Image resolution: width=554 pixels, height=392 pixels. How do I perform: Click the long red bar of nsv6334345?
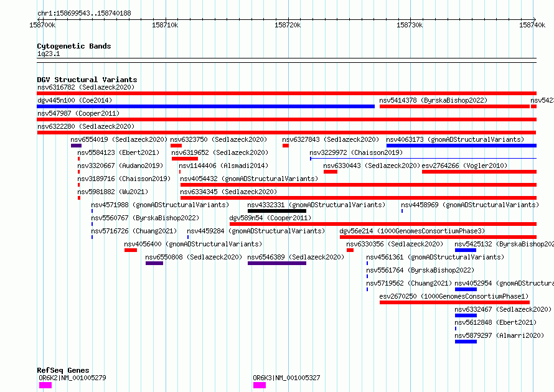click(359, 198)
